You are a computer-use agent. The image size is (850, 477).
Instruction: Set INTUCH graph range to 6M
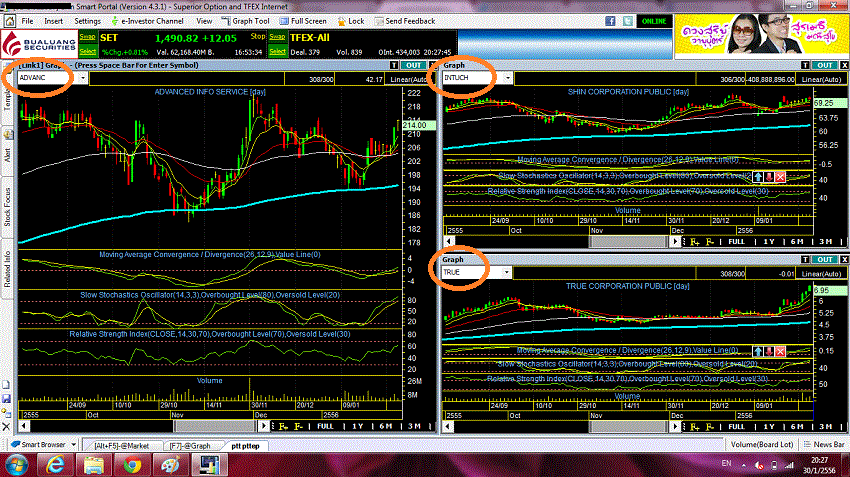(797, 242)
